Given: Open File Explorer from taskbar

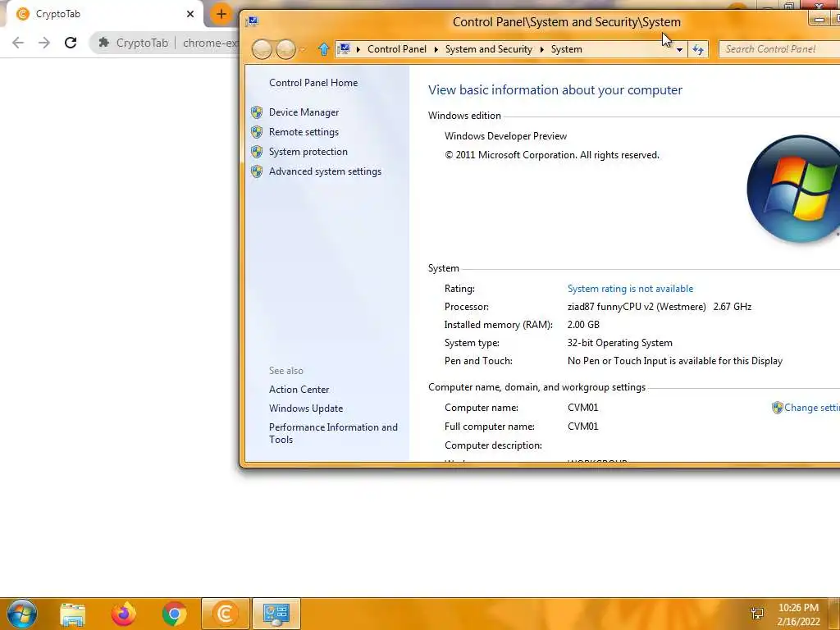Looking at the screenshot, I should click(x=72, y=614).
